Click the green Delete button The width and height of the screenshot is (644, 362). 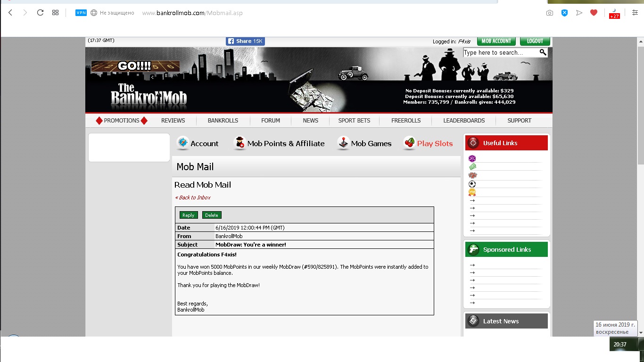(x=212, y=215)
